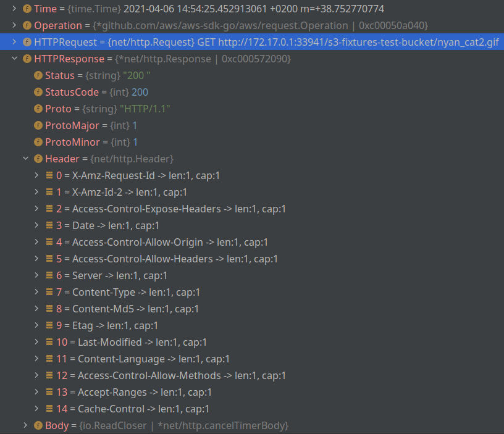
Task: Click the field icon beside Proto
Action: pos(38,109)
